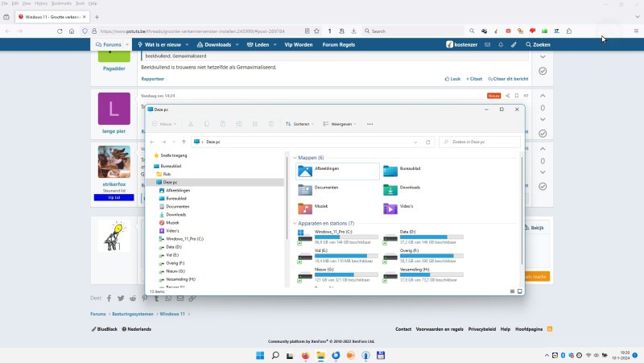Viewport: 644px width, 363px height.
Task: Click the RSS feed icon in footer
Action: [550, 329]
